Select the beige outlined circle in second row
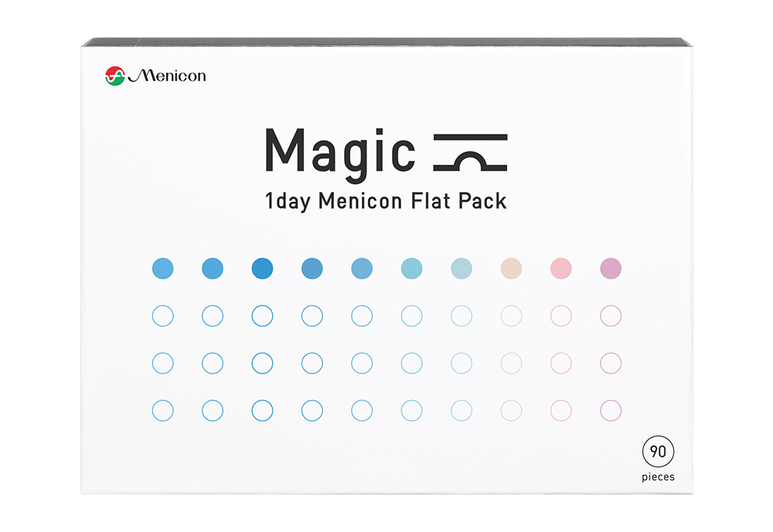Viewport: 773px width, 532px height. tap(512, 315)
